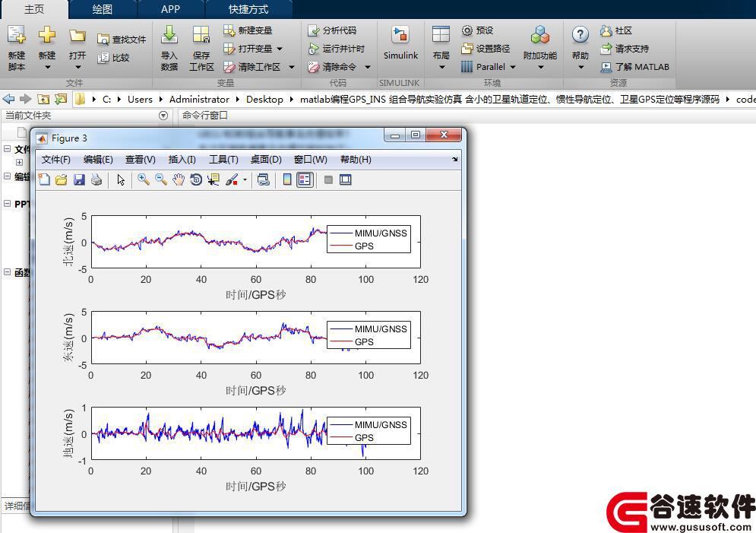Click the New Script icon in the ribbon
This screenshot has height=533, width=756.
tap(17, 36)
